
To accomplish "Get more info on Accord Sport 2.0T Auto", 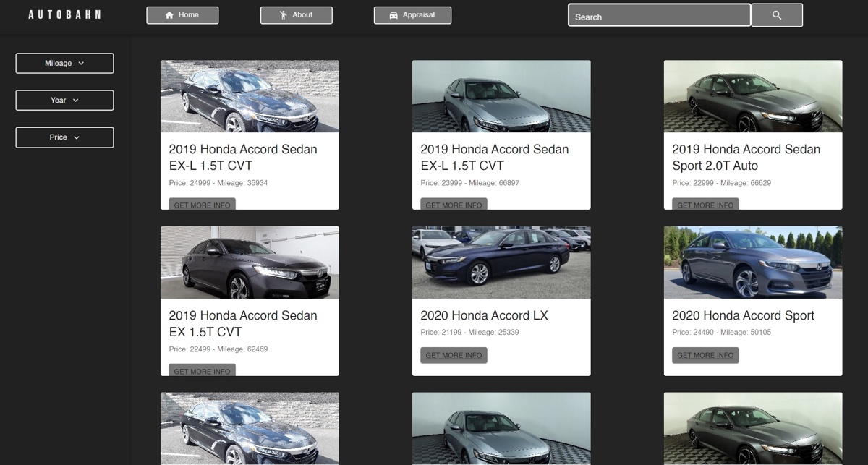I will coord(705,205).
